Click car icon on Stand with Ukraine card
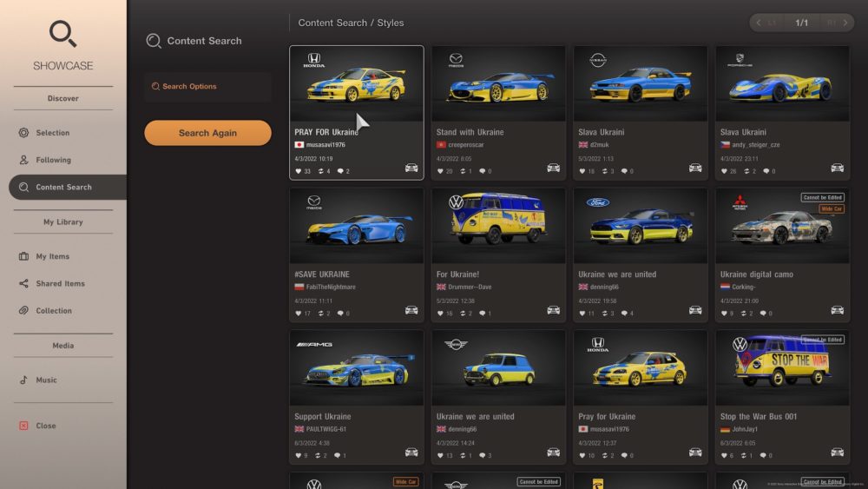The height and width of the screenshot is (489, 868). [553, 168]
